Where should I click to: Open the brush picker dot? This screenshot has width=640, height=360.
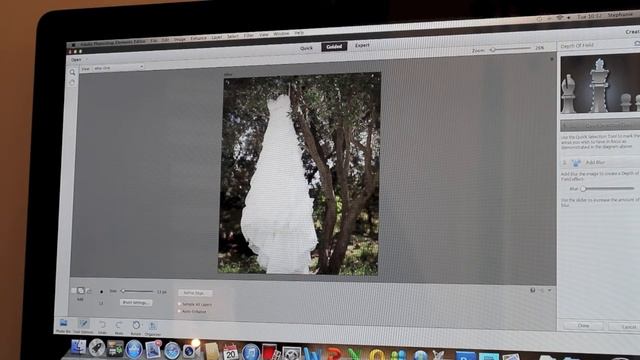coord(101,292)
